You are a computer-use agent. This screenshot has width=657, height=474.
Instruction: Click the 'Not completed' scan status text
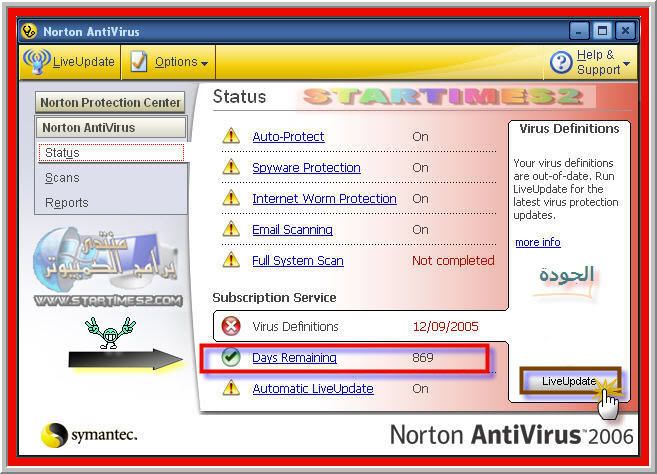[453, 261]
